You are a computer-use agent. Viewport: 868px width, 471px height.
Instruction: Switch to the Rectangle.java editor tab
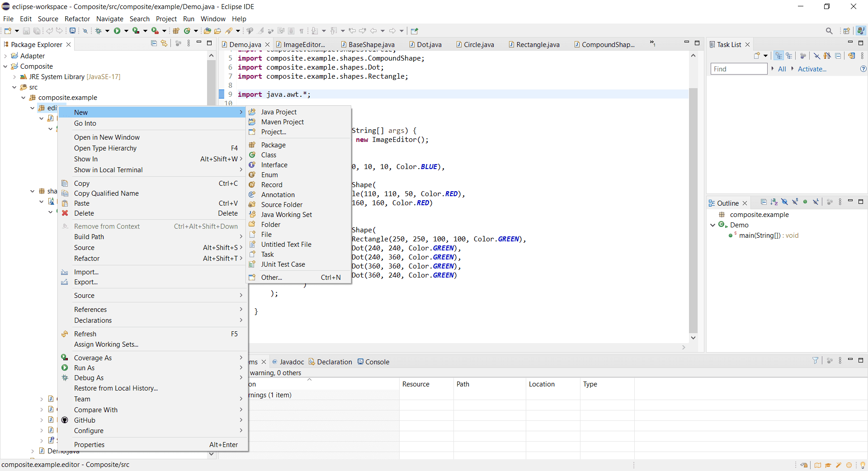(x=537, y=45)
